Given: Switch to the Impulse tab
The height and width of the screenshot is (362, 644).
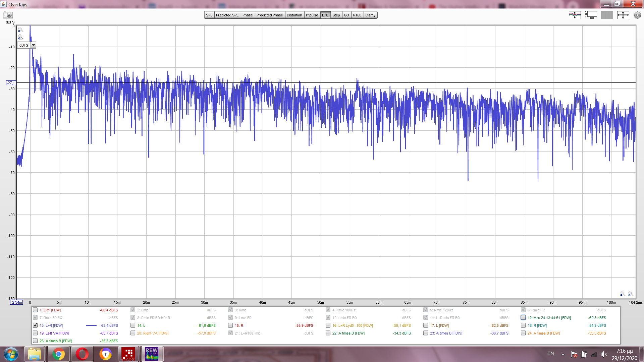Looking at the screenshot, I should (x=312, y=15).
